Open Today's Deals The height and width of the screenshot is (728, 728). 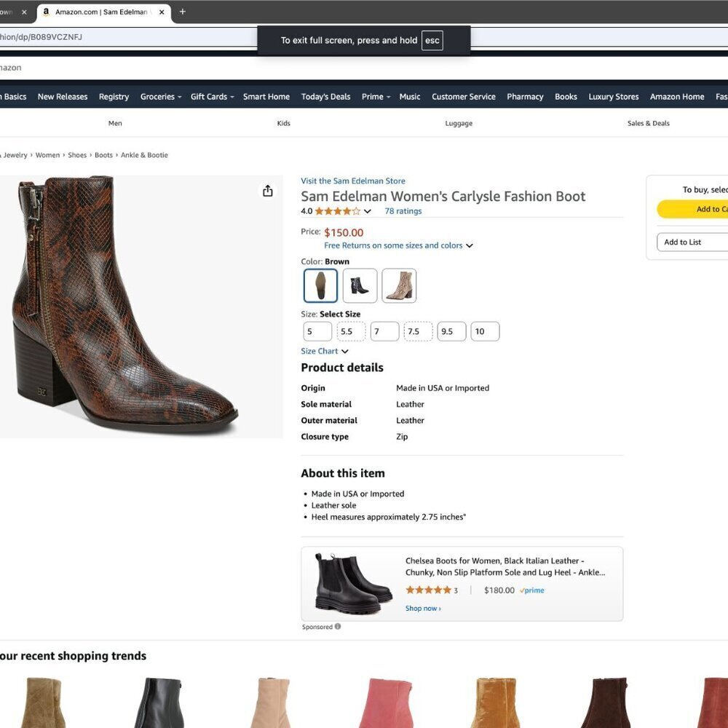(x=325, y=97)
